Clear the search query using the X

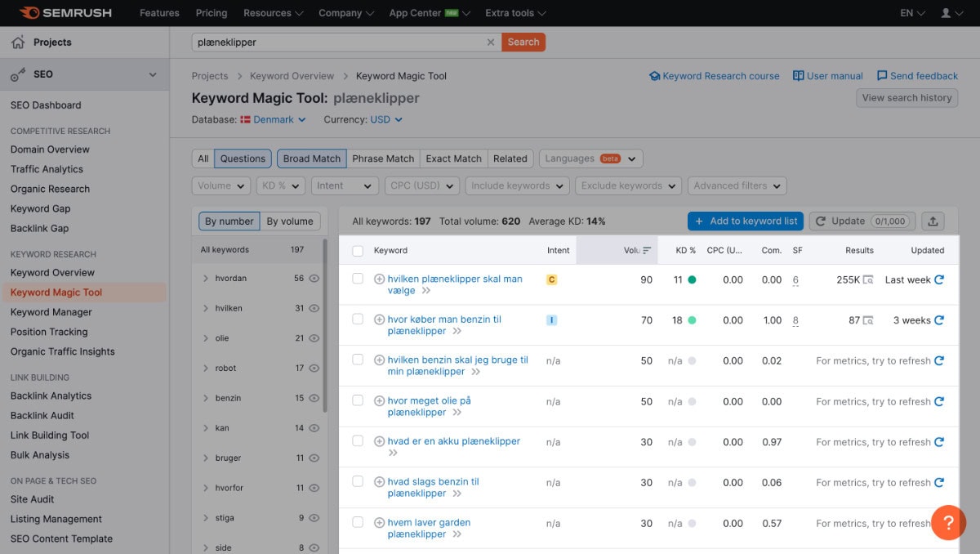[490, 42]
